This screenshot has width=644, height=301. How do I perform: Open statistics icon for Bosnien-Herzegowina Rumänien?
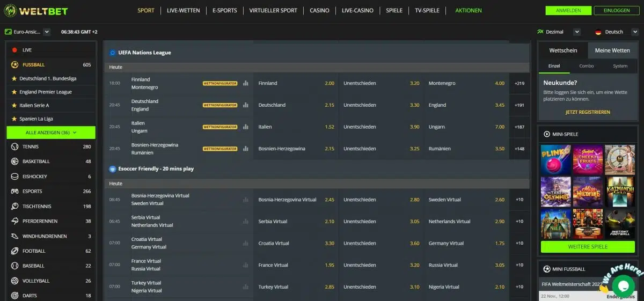[246, 149]
